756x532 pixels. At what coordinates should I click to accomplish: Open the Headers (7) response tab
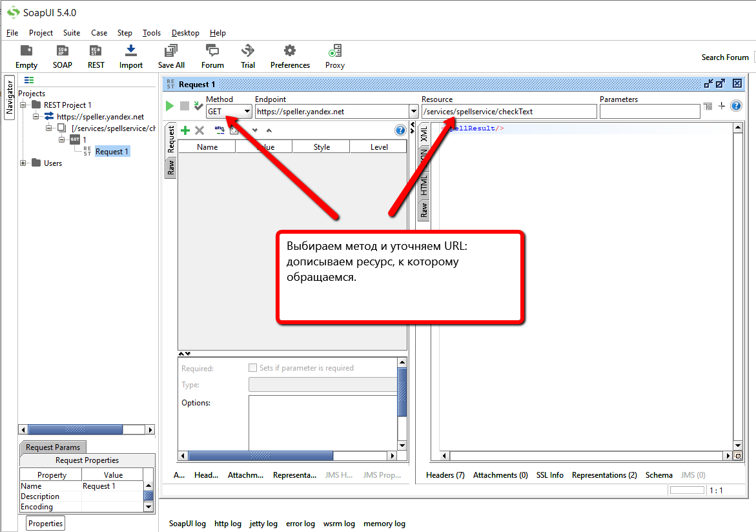click(445, 475)
